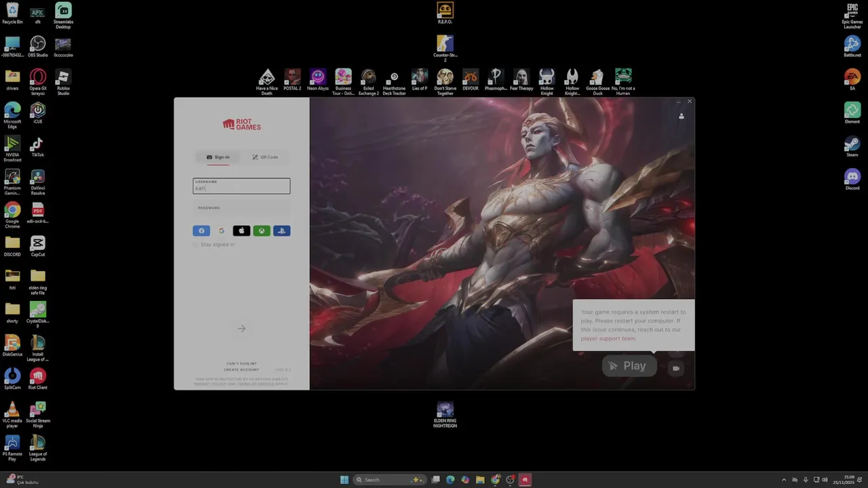This screenshot has height=488, width=868.
Task: Focus the Username field
Action: click(x=241, y=186)
